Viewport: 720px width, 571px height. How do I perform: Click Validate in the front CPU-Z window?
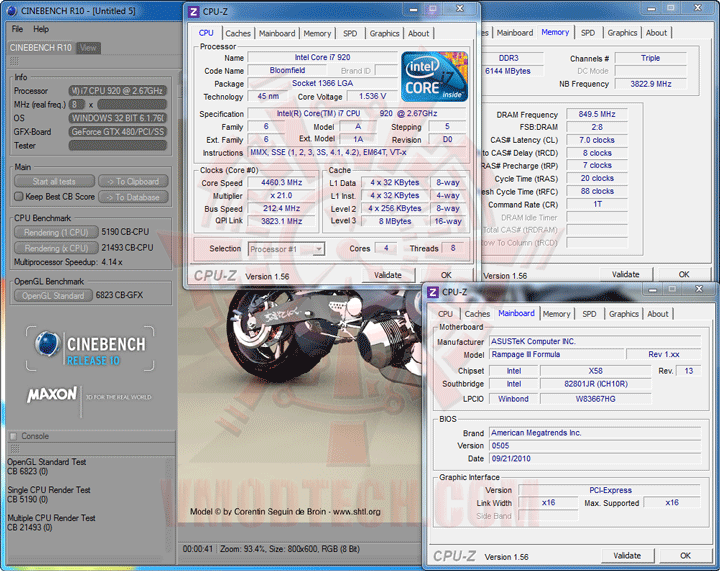(388, 275)
